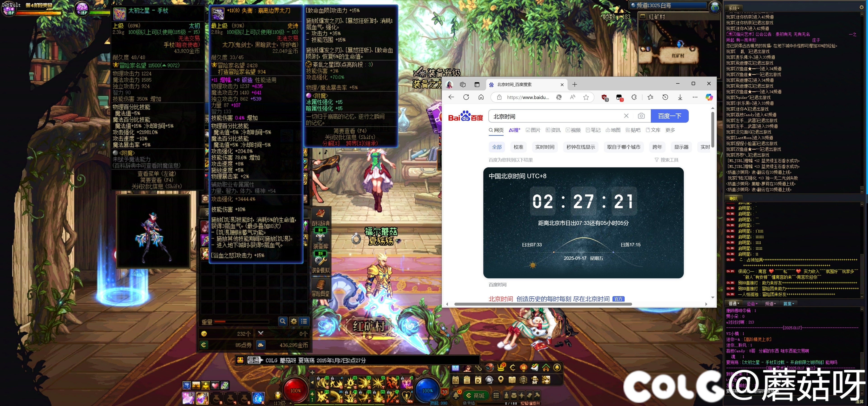Click the Copilot icon in browser toolbar
The width and height of the screenshot is (868, 406).
tap(709, 97)
